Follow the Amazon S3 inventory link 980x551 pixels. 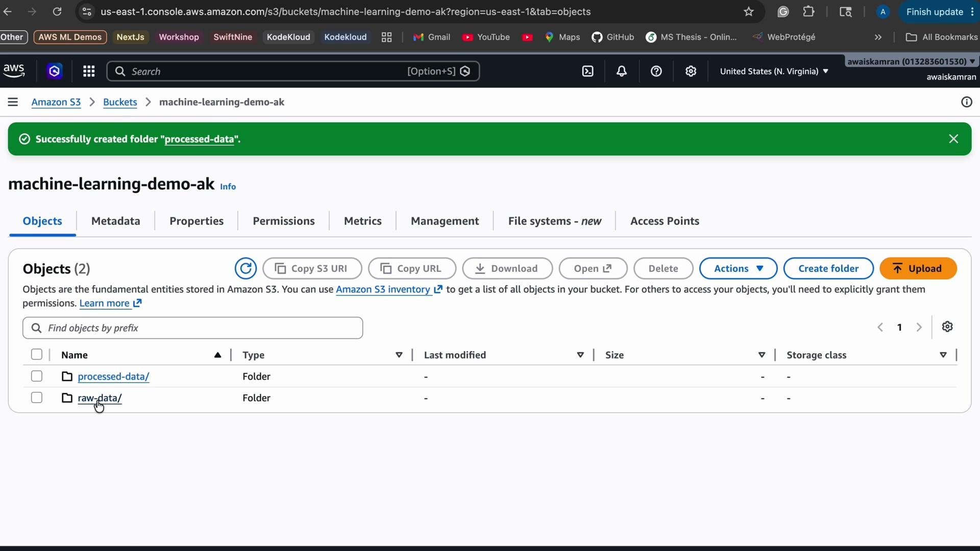[389, 289]
